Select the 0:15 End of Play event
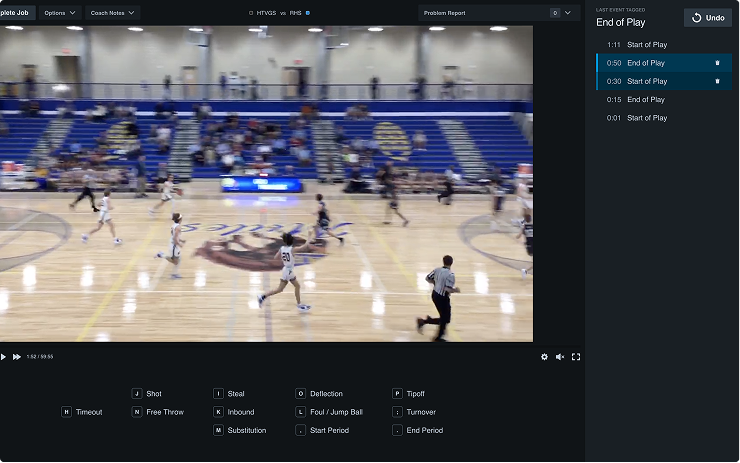 pyautogui.click(x=664, y=100)
